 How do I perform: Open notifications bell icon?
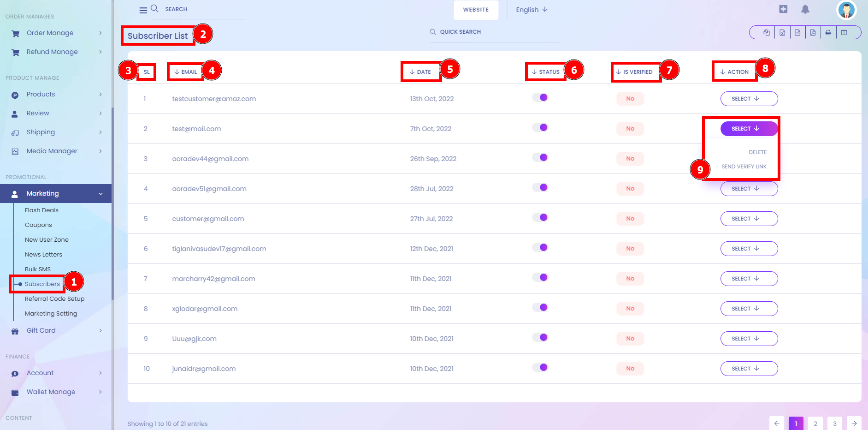click(805, 9)
